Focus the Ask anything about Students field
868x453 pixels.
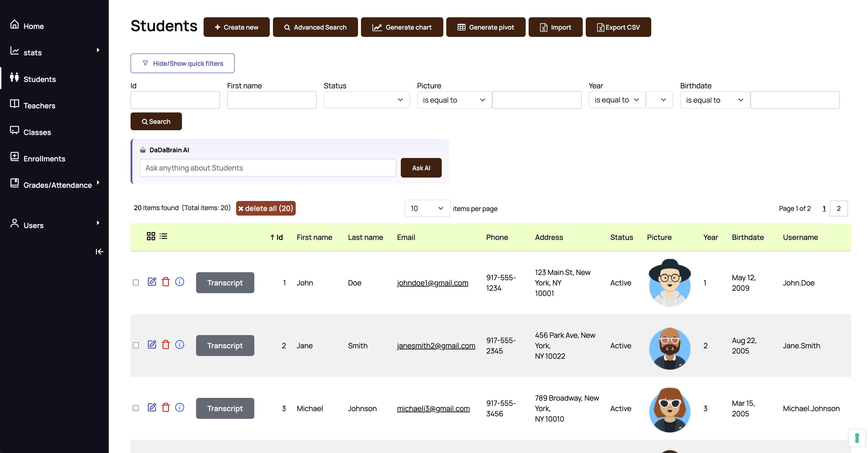pos(268,168)
